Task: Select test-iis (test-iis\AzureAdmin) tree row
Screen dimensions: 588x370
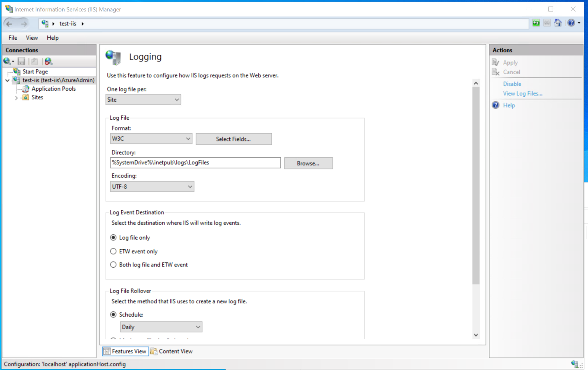Action: coord(59,80)
